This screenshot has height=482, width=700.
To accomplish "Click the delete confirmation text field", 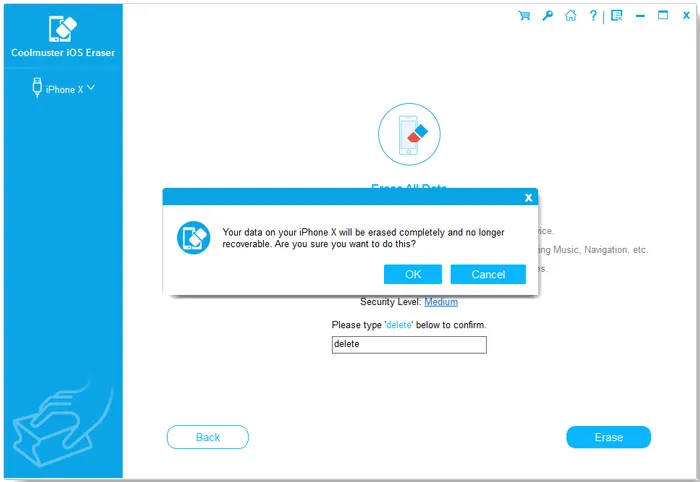I will (409, 345).
